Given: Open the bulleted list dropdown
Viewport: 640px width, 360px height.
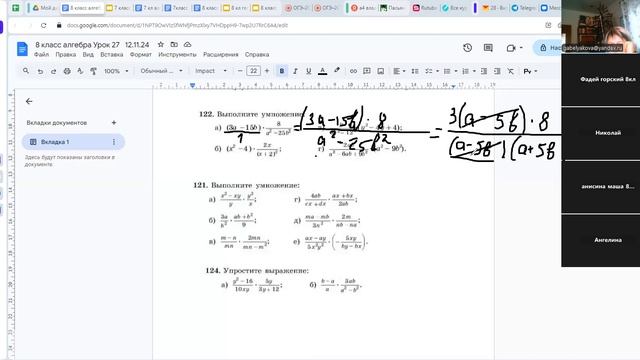Looking at the screenshot, I should point(450,71).
